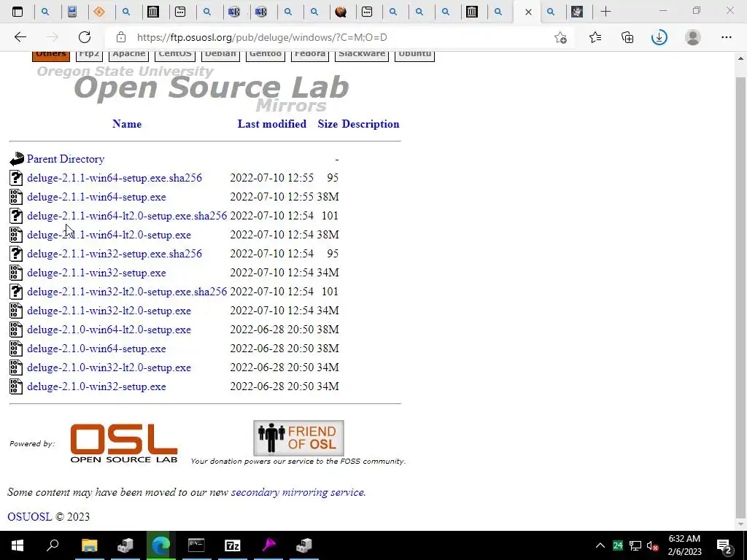This screenshot has height=560, width=747.
Task: Open command prompt from taskbar
Action: 196,545
